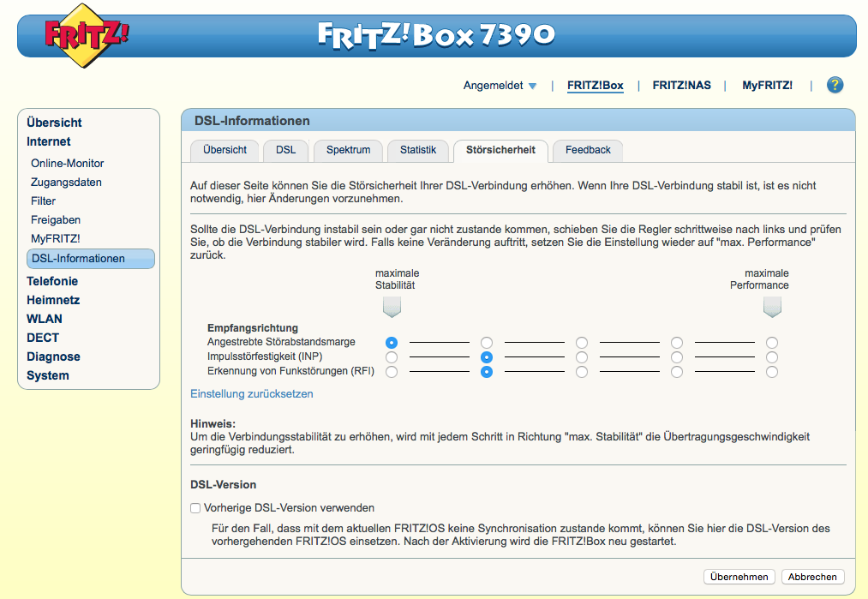Open Telefonie section in the sidebar
The image size is (868, 599).
point(52,281)
